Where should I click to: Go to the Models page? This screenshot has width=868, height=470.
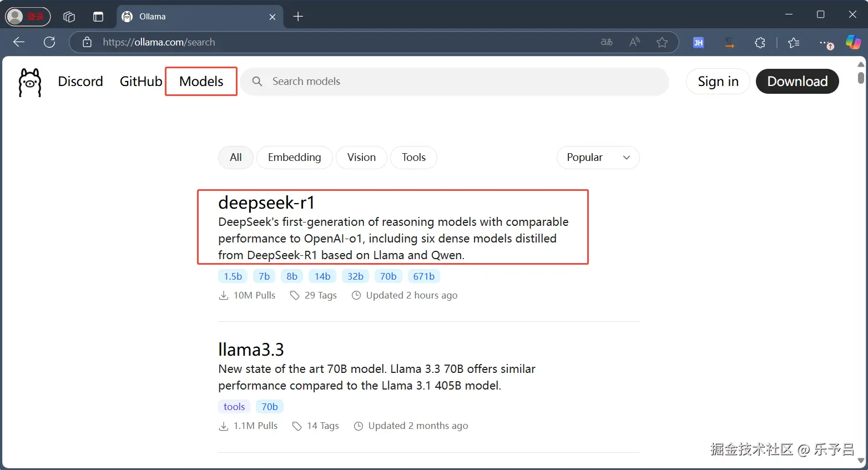coord(201,82)
